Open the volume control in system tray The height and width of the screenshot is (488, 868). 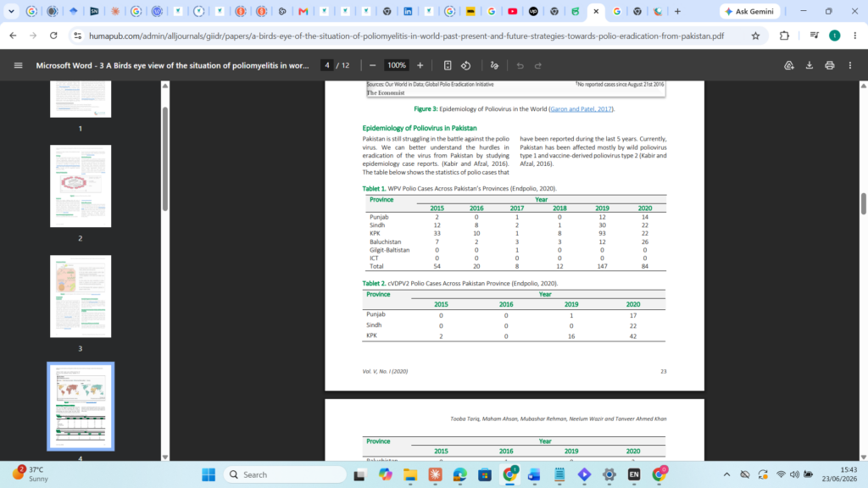tap(794, 474)
